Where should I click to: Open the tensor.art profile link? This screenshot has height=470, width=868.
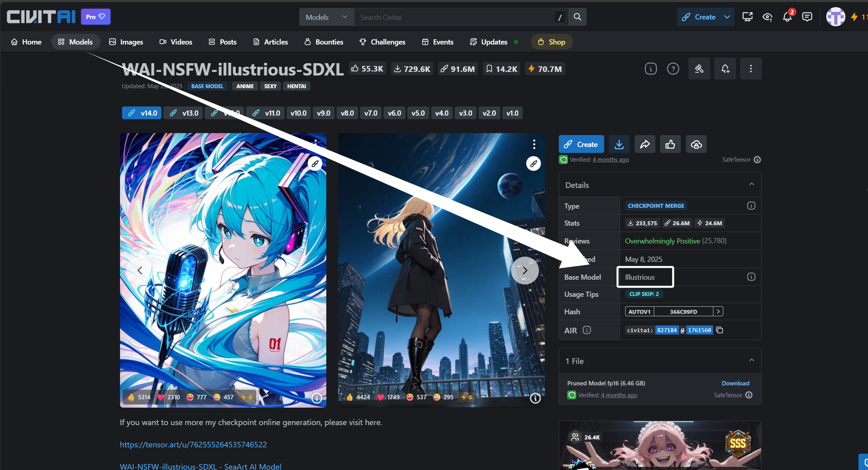(193, 445)
